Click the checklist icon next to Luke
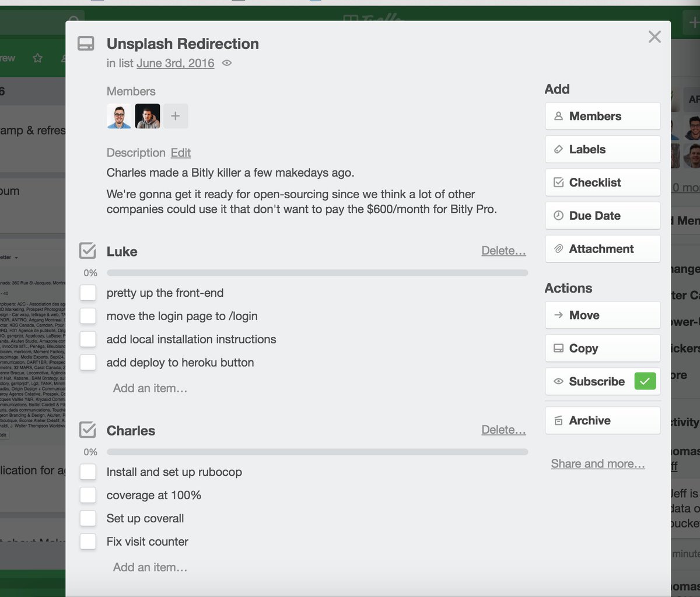Image resolution: width=700 pixels, height=597 pixels. (x=87, y=251)
